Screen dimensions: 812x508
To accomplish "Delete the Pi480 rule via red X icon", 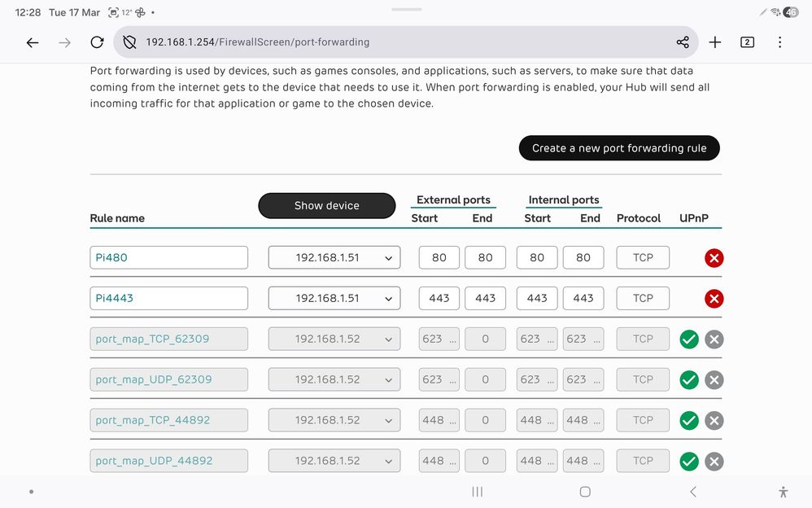I will 714,257.
